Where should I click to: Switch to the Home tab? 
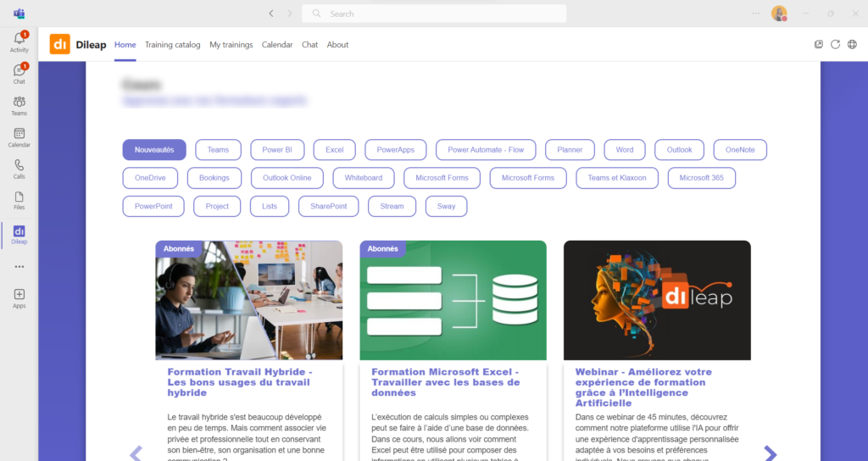(125, 45)
